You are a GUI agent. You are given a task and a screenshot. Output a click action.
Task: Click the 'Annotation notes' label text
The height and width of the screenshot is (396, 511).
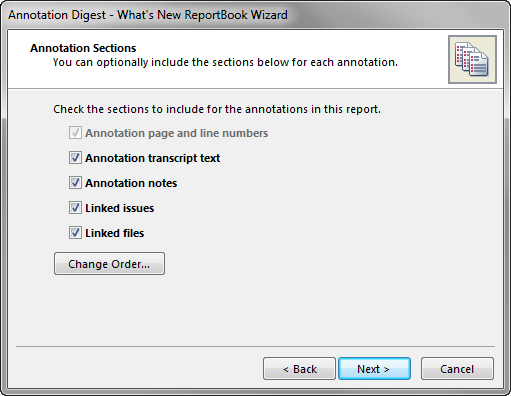coord(131,183)
